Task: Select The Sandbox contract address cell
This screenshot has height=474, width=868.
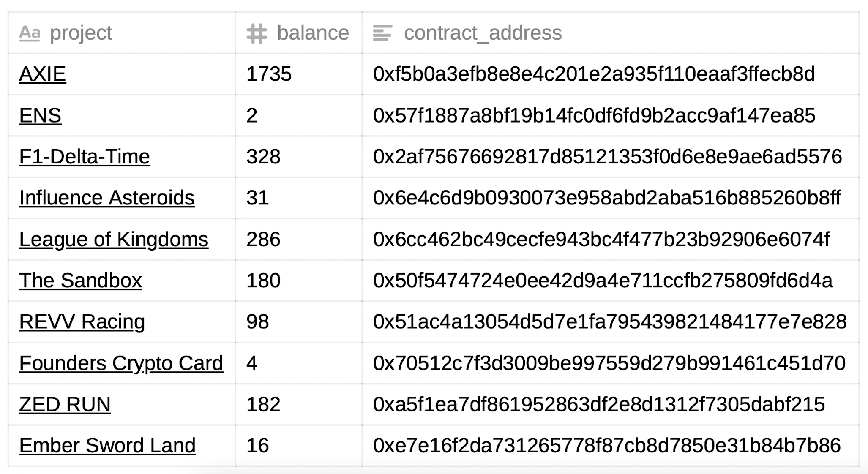Action: coord(611,281)
